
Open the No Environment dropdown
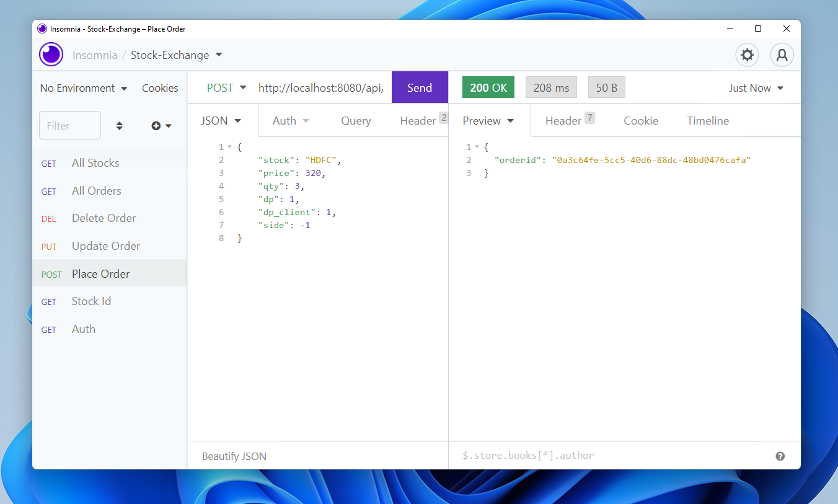click(x=84, y=88)
